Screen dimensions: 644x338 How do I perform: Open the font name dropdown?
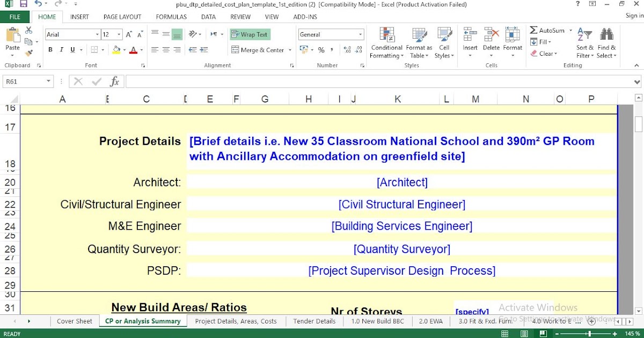(x=98, y=34)
